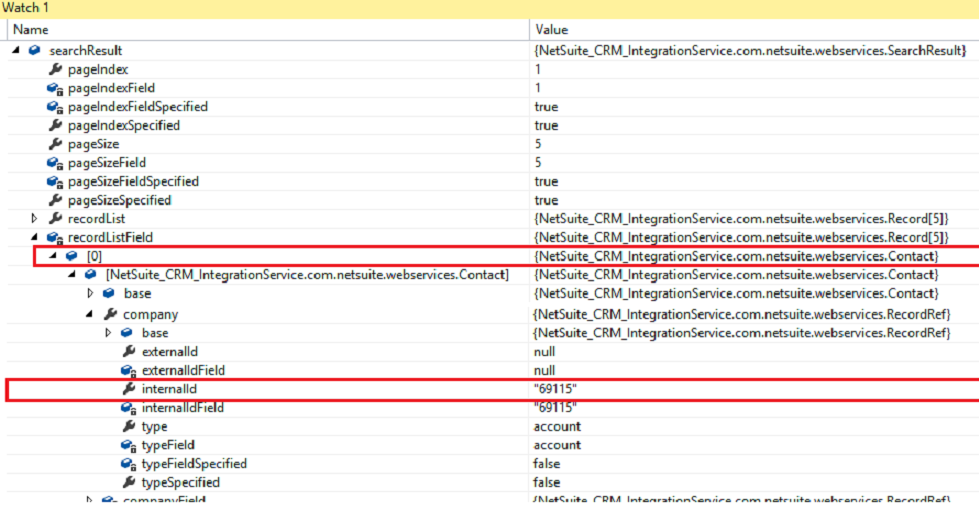Click the [0] element cube icon

click(x=72, y=256)
